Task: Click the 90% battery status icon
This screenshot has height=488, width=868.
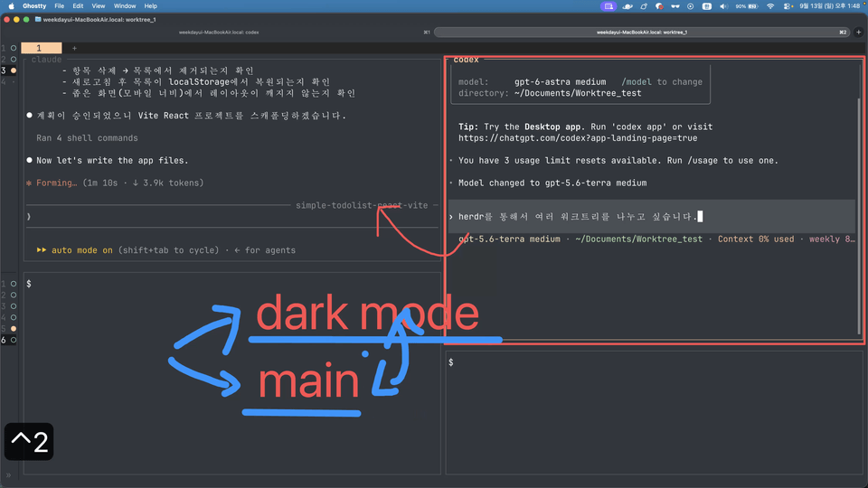Action: (747, 6)
